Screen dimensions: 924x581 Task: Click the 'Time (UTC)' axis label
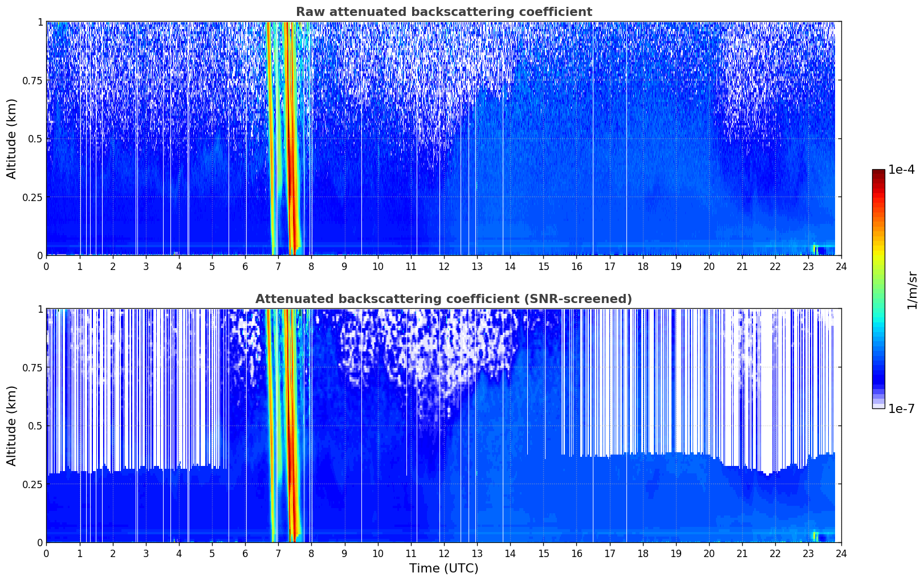click(x=443, y=568)
